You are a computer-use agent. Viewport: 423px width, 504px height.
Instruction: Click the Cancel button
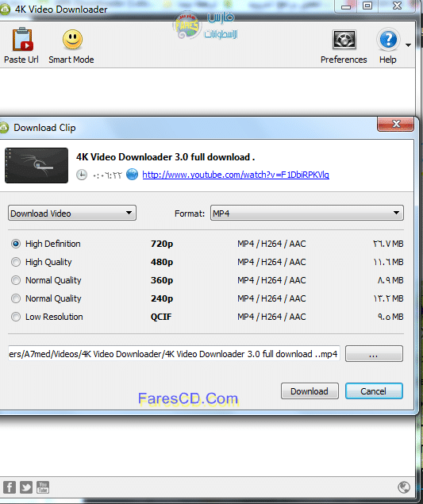pos(374,391)
